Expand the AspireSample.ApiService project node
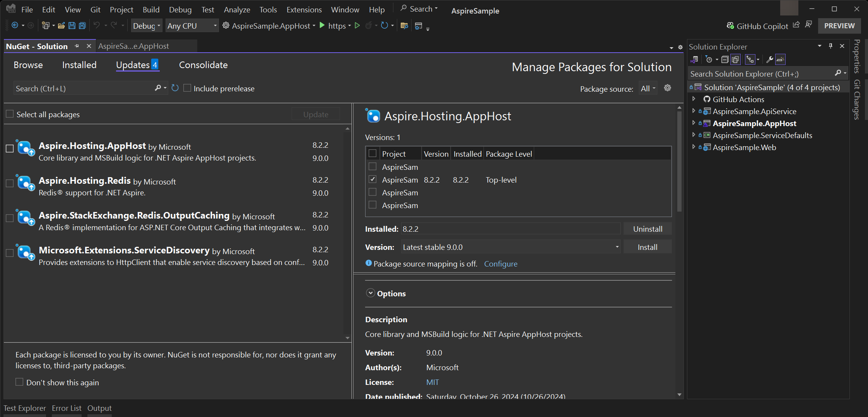 click(x=694, y=111)
